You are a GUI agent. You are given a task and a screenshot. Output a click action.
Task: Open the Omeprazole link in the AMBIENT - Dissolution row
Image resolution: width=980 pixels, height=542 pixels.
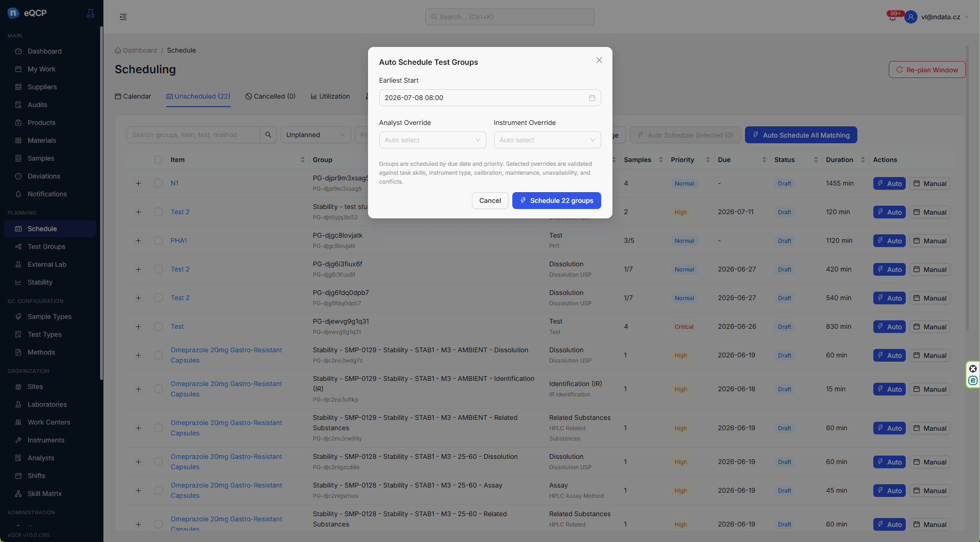pos(226,355)
